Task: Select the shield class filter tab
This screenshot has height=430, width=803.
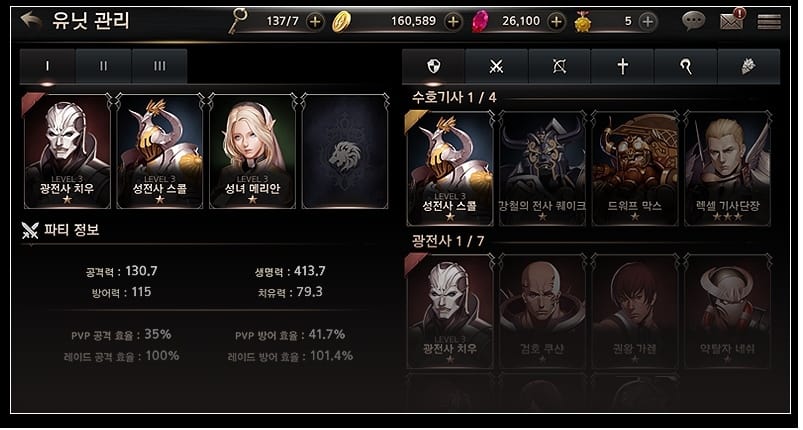Action: click(433, 66)
